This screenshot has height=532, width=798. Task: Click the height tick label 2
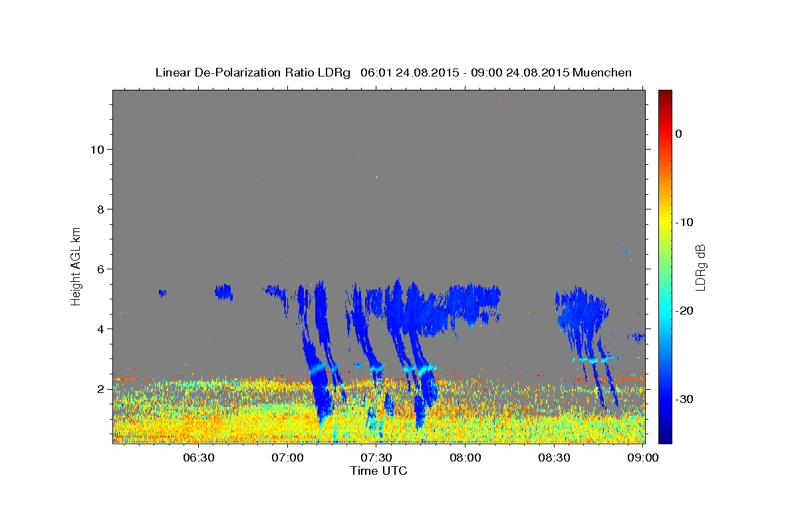(x=100, y=389)
